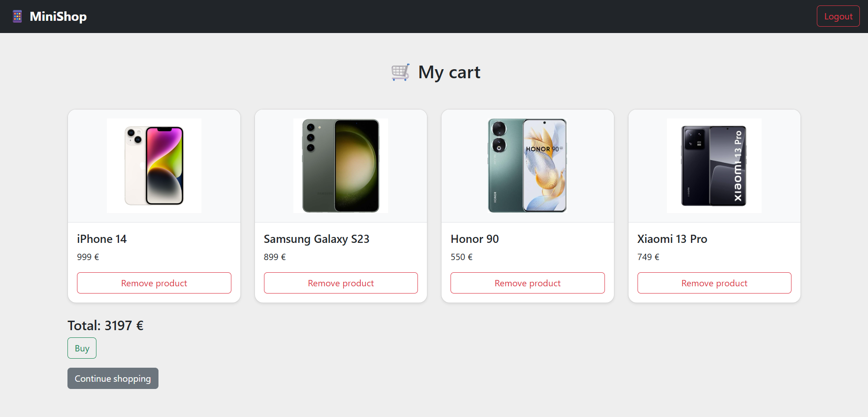The image size is (868, 417).
Task: Click the iPhone 14 product image
Action: (x=154, y=166)
